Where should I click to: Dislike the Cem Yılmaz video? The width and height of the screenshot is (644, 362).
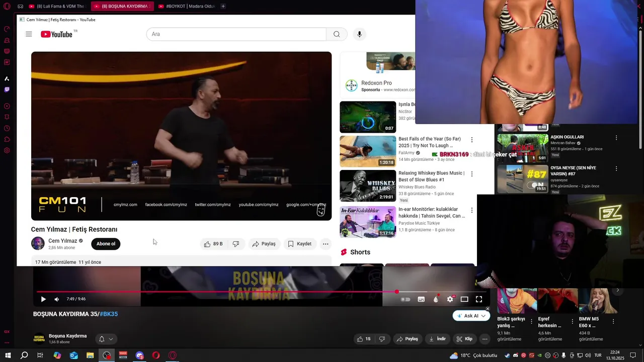(236, 244)
